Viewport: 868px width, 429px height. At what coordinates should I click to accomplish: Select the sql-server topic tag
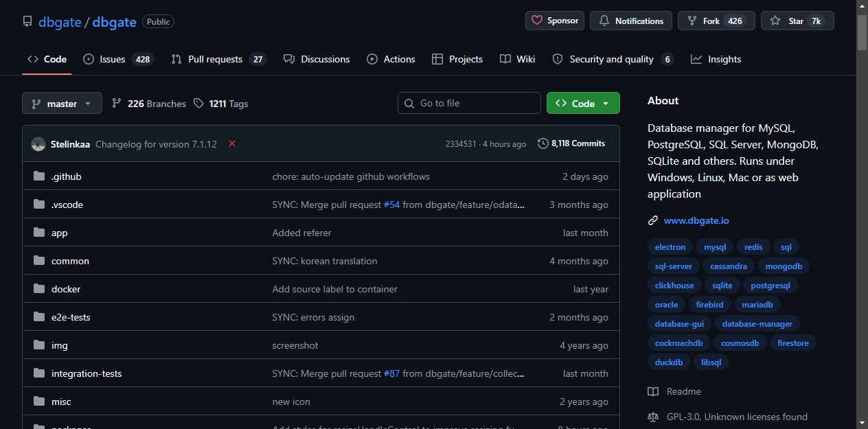tap(674, 266)
